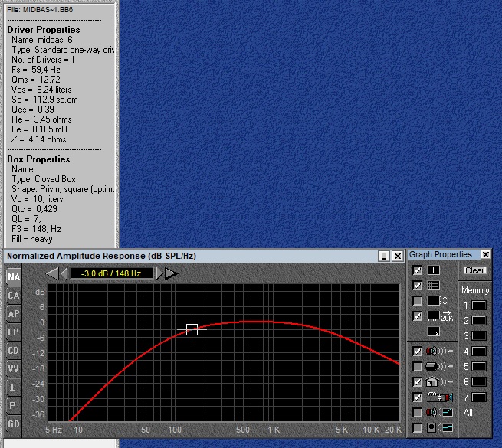Click the 'Qms = 12,72' value
Viewport: 502px width, 448px height.
click(x=36, y=80)
